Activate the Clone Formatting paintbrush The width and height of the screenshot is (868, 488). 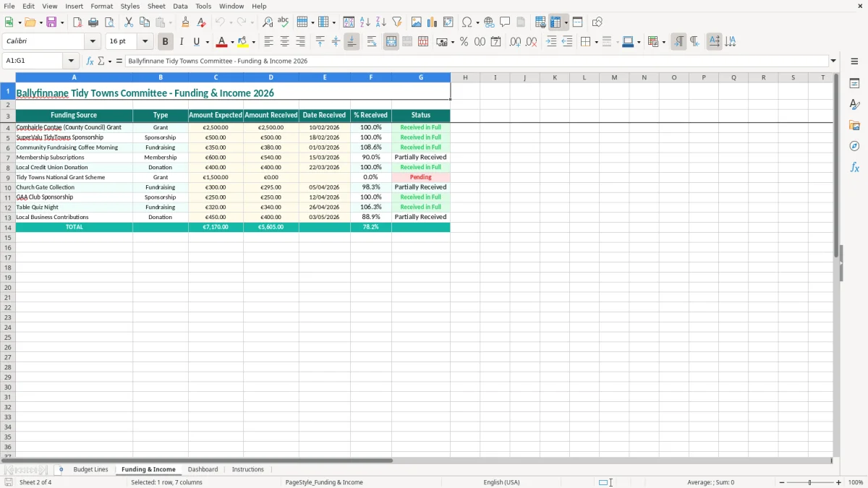pos(186,22)
